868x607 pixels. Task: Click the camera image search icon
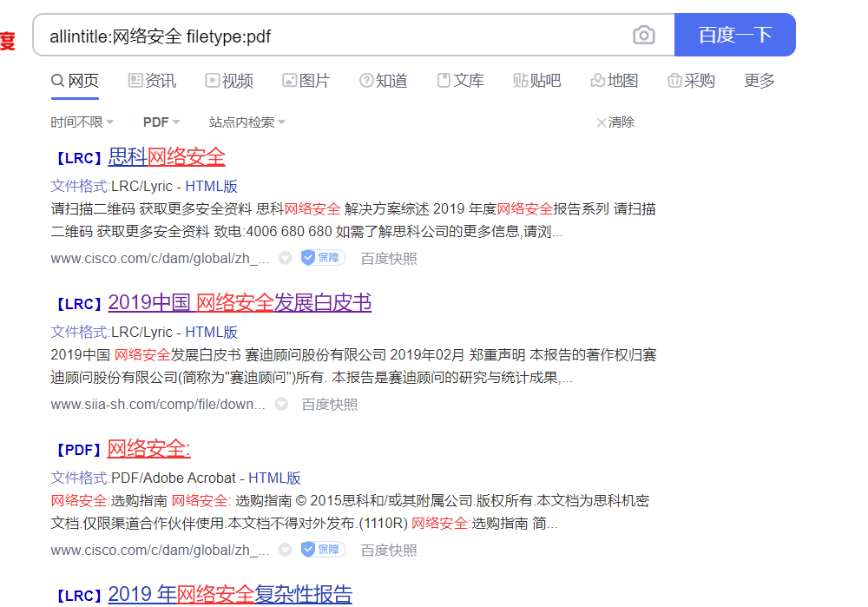coord(643,36)
